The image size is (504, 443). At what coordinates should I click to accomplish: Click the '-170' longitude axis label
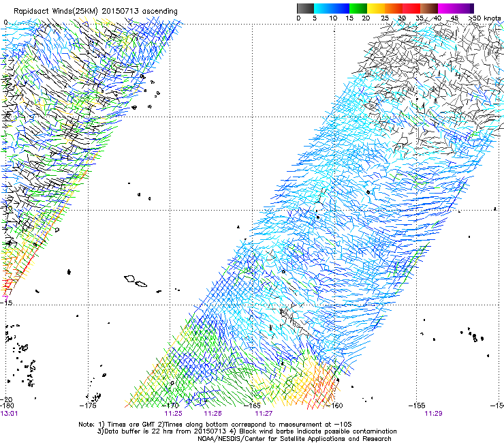point(170,406)
